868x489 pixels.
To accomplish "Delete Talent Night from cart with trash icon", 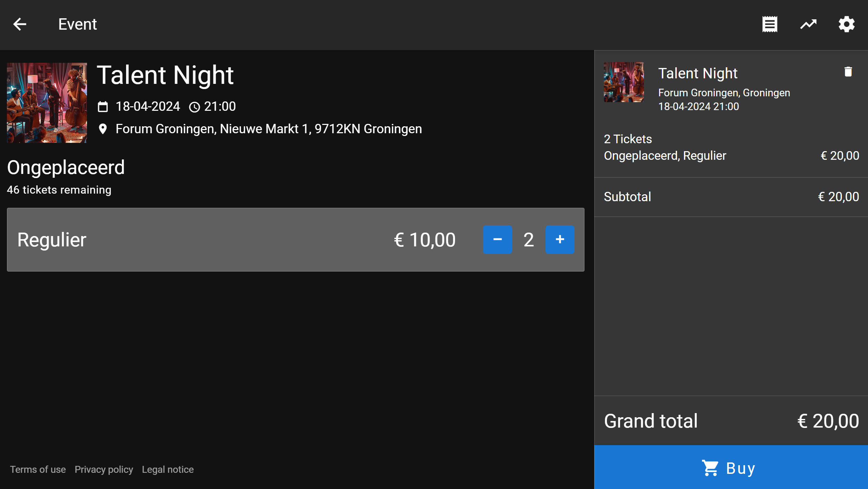I will (848, 72).
